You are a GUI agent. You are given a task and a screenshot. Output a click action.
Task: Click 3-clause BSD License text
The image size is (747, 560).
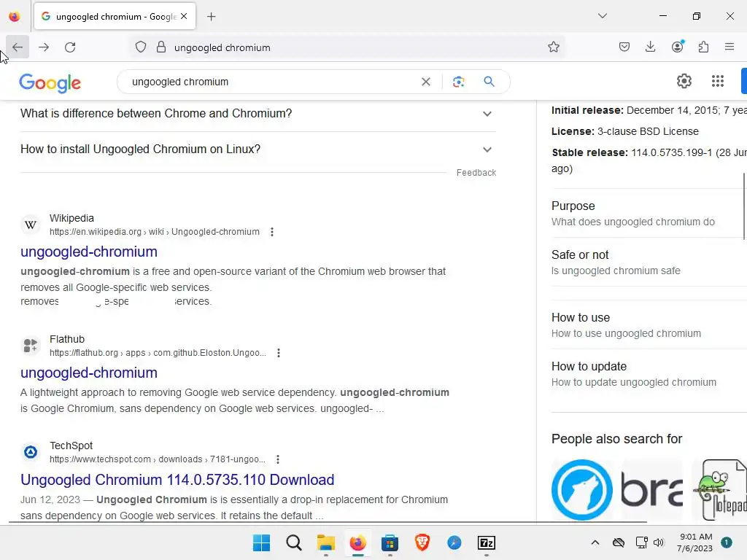(648, 131)
